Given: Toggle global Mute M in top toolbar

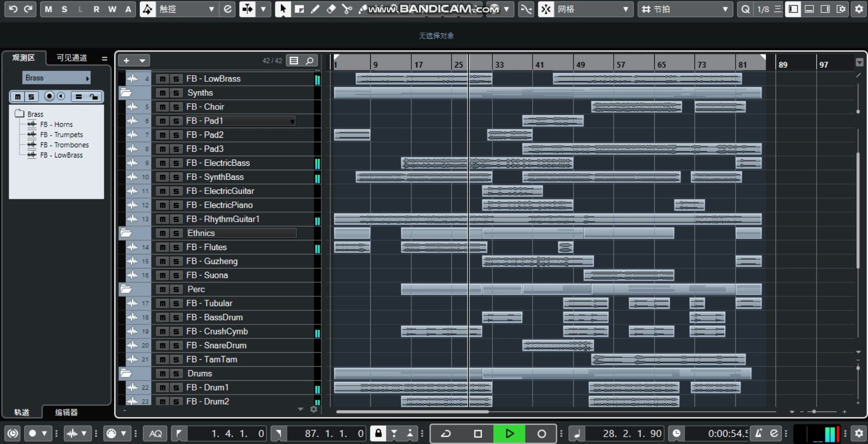Looking at the screenshot, I should (x=48, y=9).
